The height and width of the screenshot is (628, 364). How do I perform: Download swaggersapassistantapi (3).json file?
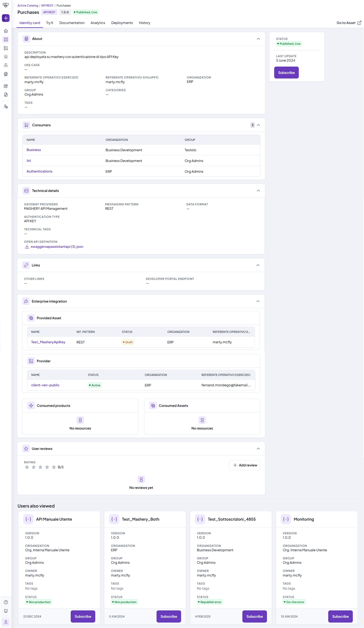[57, 247]
